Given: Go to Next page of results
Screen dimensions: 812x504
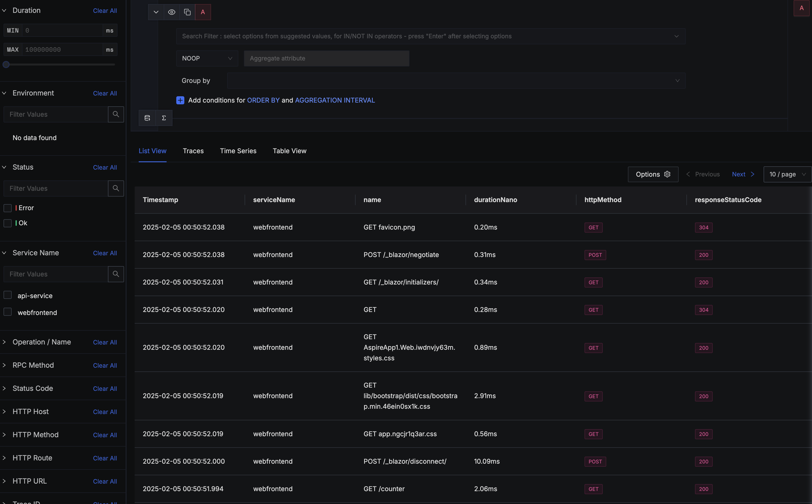Looking at the screenshot, I should pos(743,174).
